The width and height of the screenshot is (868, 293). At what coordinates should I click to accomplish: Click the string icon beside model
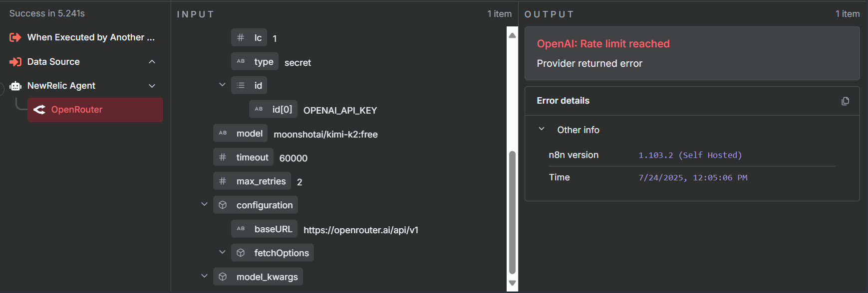[x=223, y=133]
